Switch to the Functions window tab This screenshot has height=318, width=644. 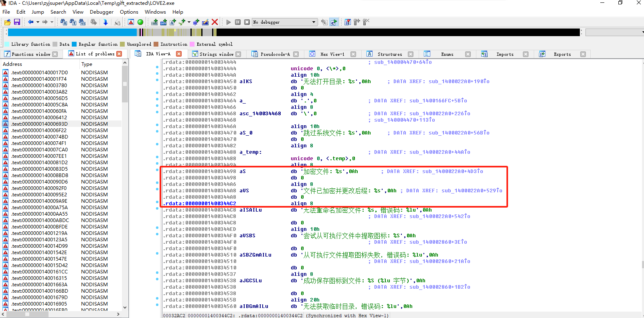(31, 54)
